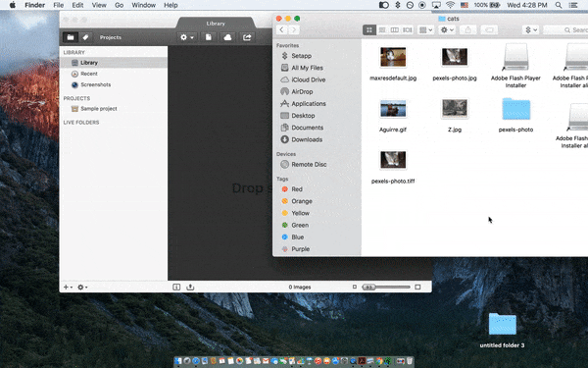Open the Edit menu

(77, 5)
